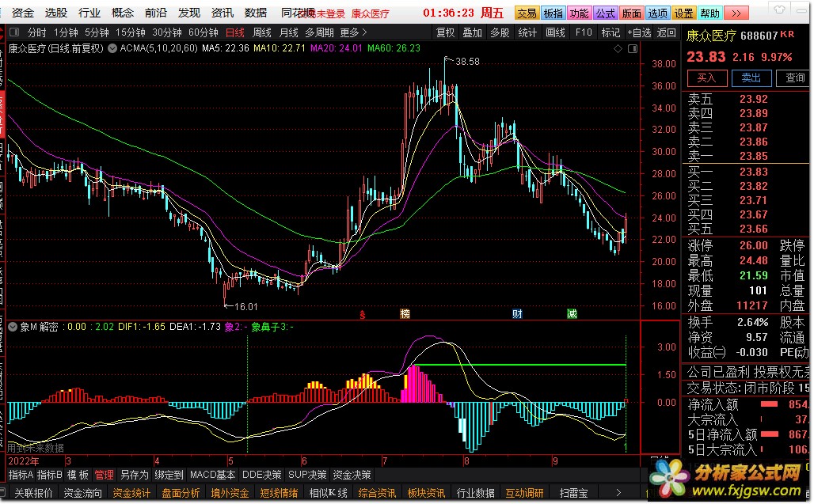
Task: Click the 减 marker icon on chart
Action: click(x=572, y=313)
